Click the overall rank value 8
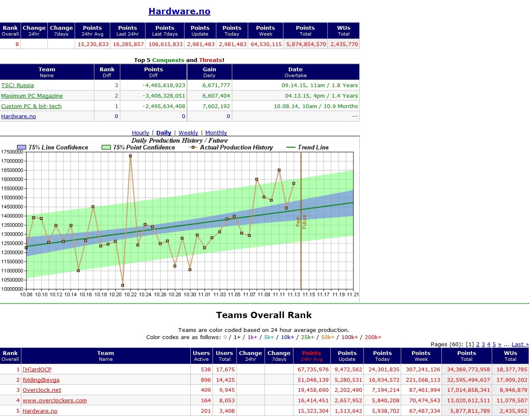 (17, 44)
